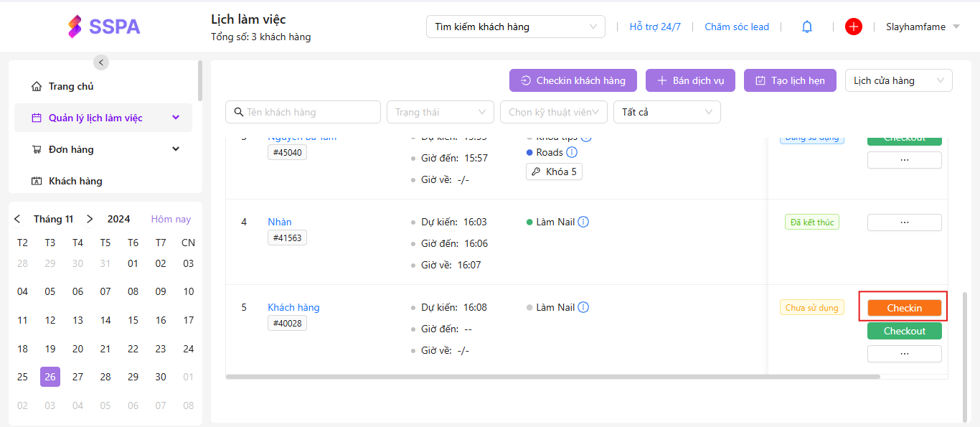Open more options button below Checkout for #40028
980x427 pixels.
[904, 354]
